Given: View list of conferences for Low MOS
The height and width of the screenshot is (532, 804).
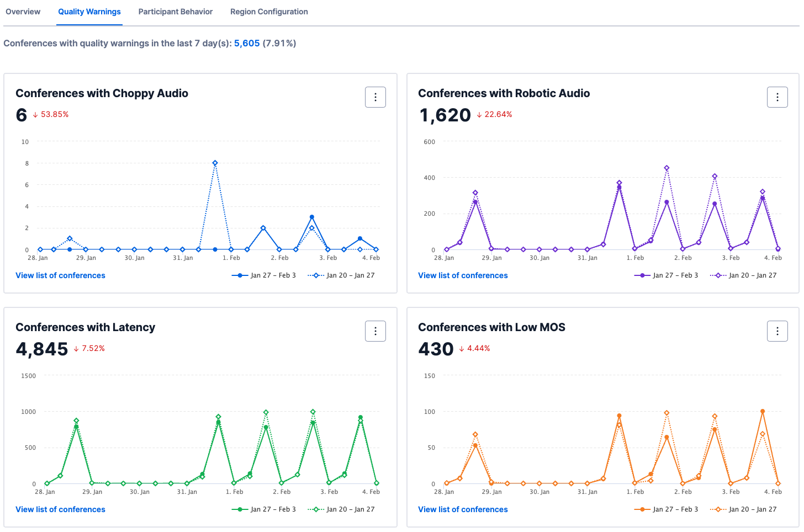Looking at the screenshot, I should [x=463, y=509].
